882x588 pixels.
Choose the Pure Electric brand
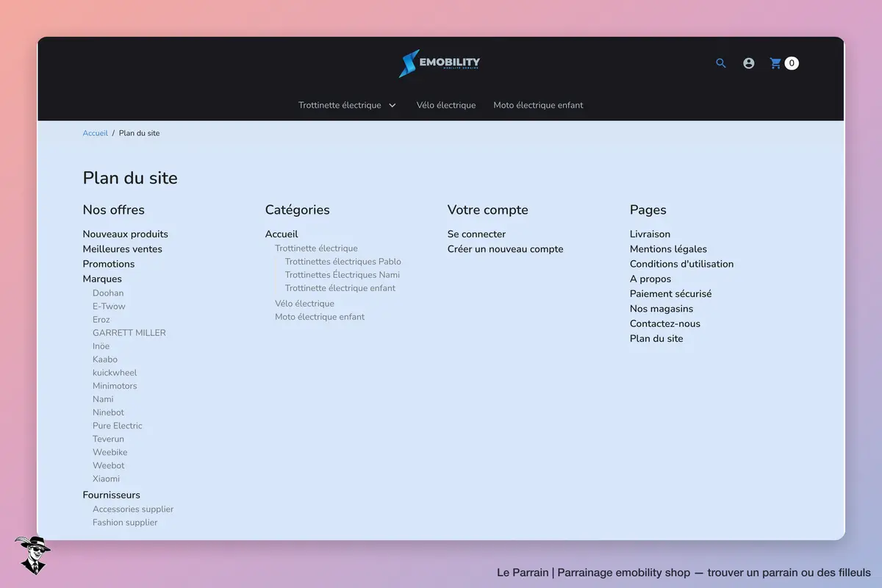coord(118,426)
